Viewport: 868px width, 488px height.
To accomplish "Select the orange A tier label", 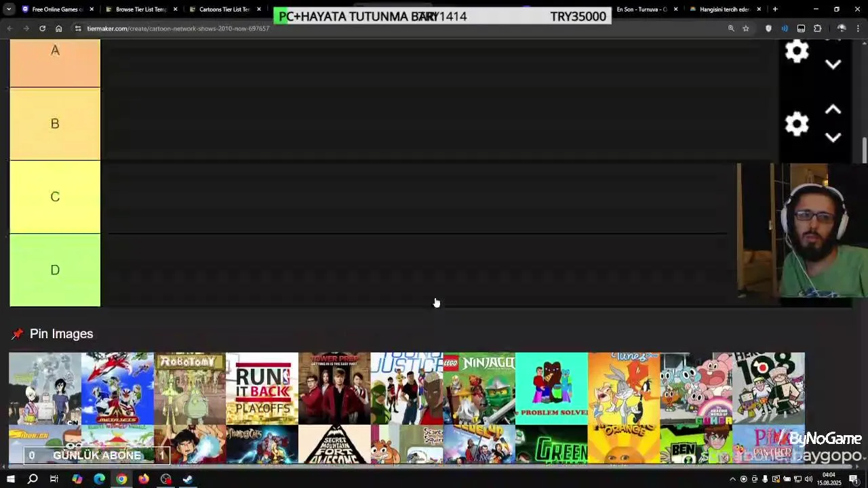I will coord(55,63).
